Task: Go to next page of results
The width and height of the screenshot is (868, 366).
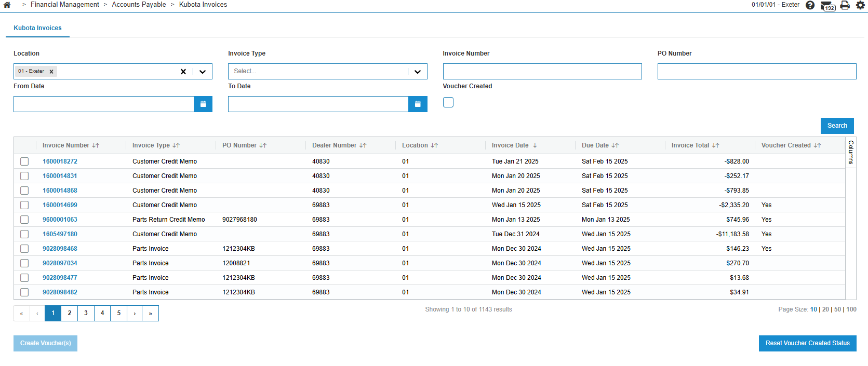Action: (x=135, y=313)
